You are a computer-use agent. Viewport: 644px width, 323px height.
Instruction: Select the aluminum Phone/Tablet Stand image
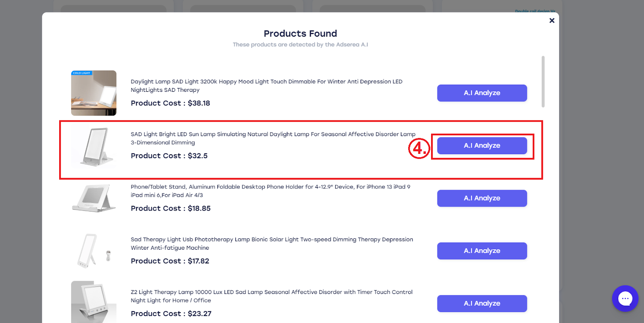click(94, 198)
